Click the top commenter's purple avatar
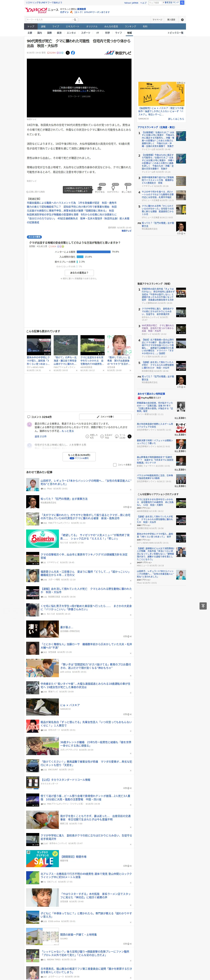210x980 pixels. pyautogui.click(x=29, y=424)
